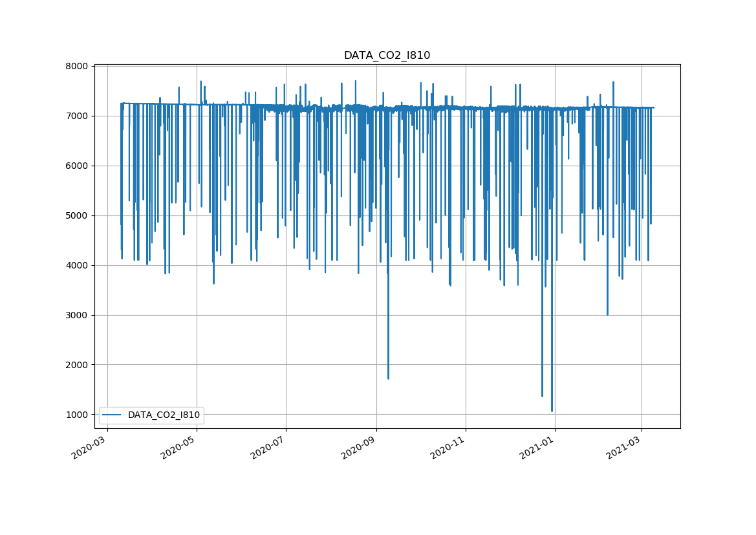The image size is (756, 535).
Task: Click the 2000 y-axis tick label
Action: (77, 365)
